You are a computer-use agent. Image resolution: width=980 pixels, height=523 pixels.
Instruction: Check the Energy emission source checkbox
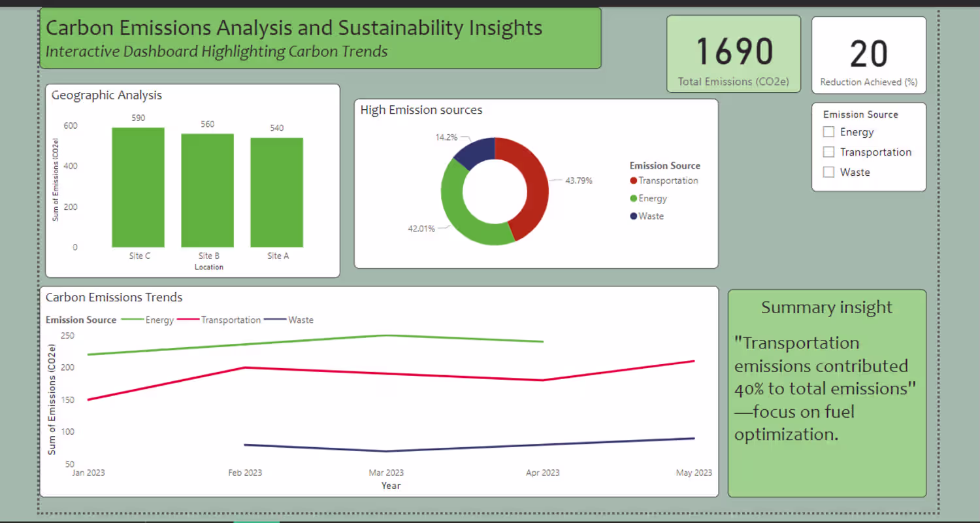pos(828,132)
